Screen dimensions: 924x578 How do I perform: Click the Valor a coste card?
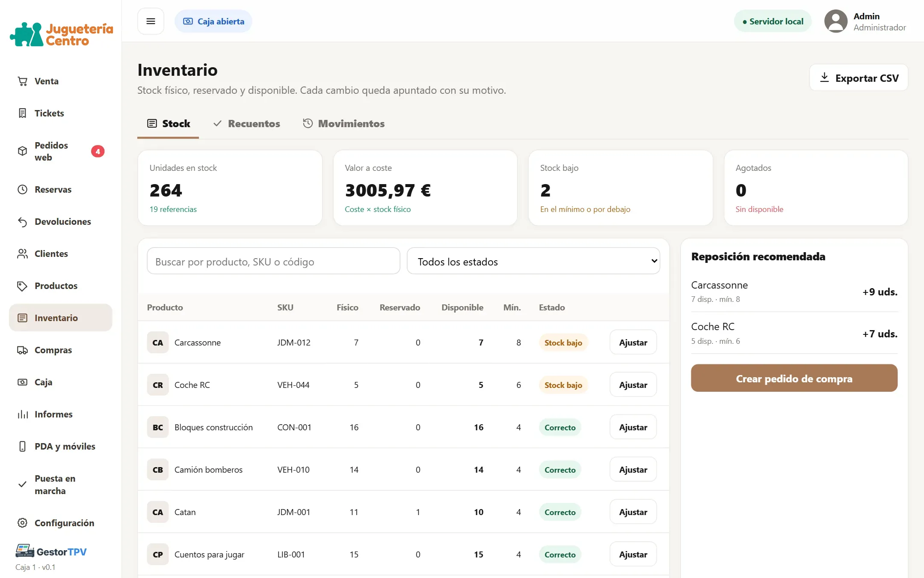point(425,188)
